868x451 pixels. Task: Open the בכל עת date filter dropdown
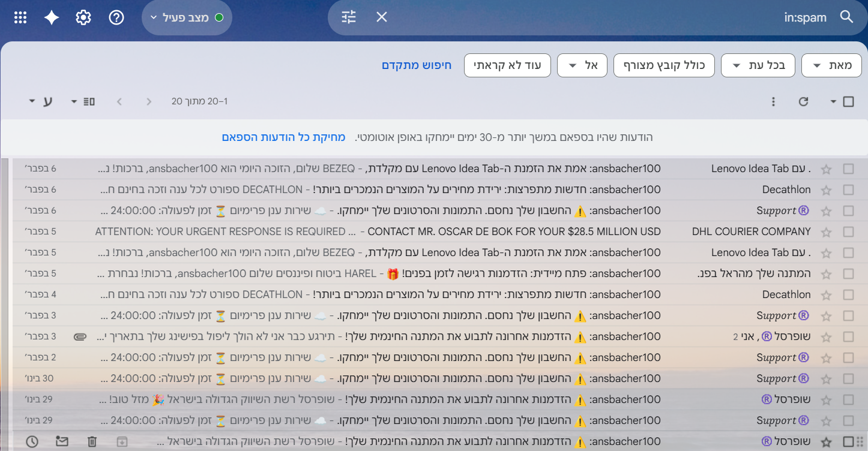point(758,65)
